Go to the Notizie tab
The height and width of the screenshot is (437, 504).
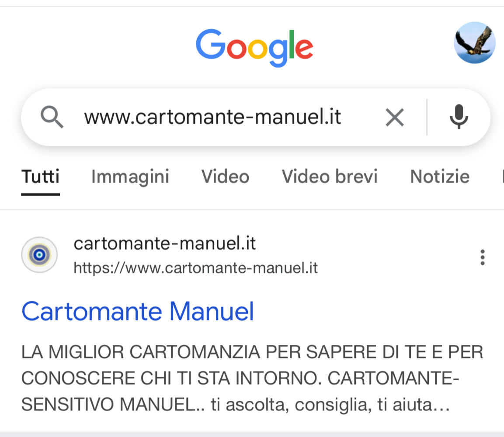440,177
